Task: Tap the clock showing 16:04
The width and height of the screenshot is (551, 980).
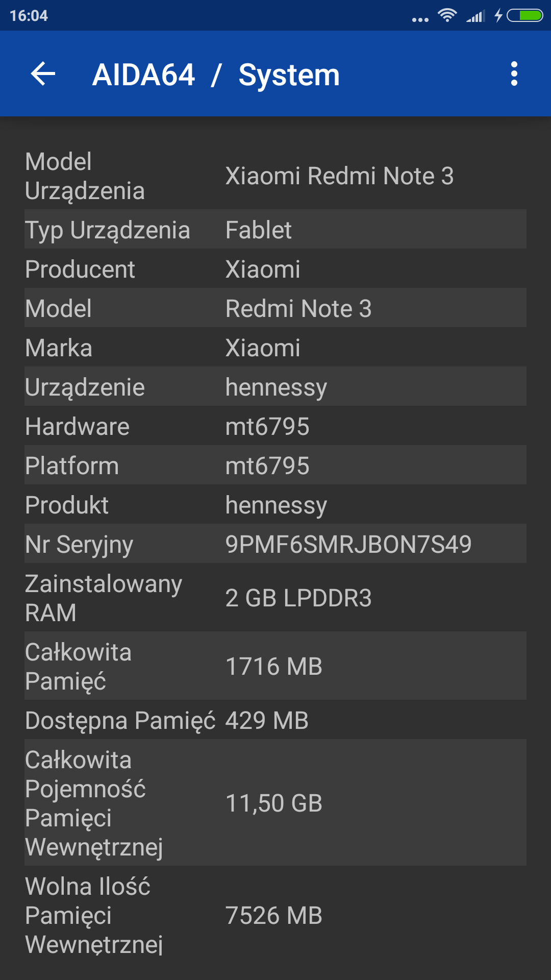Action: (x=29, y=16)
